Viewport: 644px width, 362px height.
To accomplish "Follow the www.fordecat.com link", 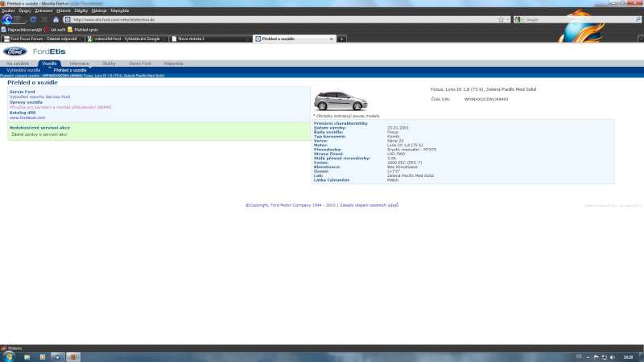I will click(x=22, y=117).
